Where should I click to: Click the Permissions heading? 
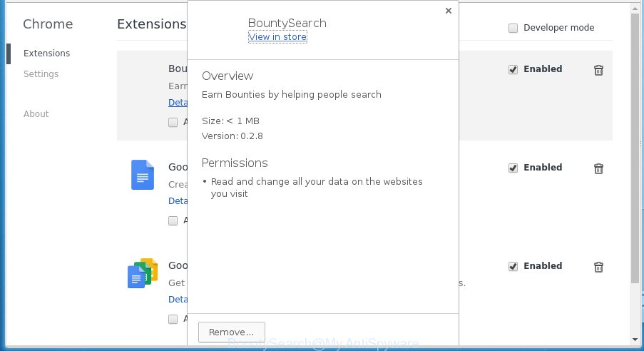tap(235, 163)
